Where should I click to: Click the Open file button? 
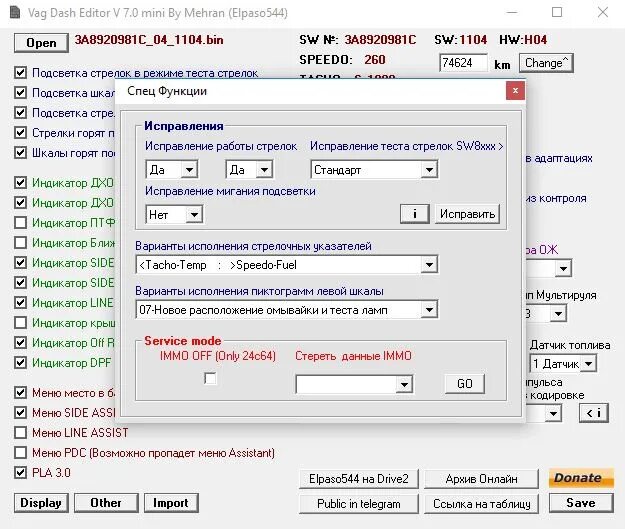41,43
